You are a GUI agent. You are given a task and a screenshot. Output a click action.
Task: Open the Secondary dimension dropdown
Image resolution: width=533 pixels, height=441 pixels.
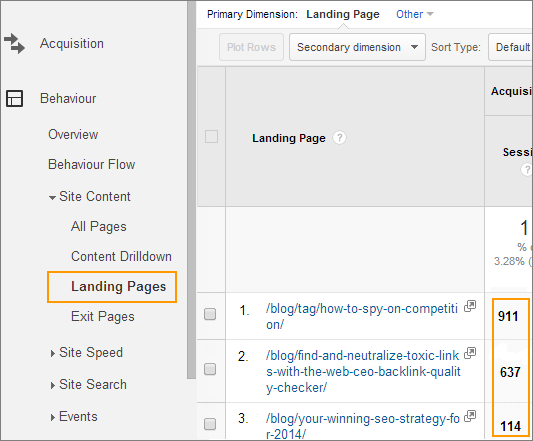(x=357, y=47)
